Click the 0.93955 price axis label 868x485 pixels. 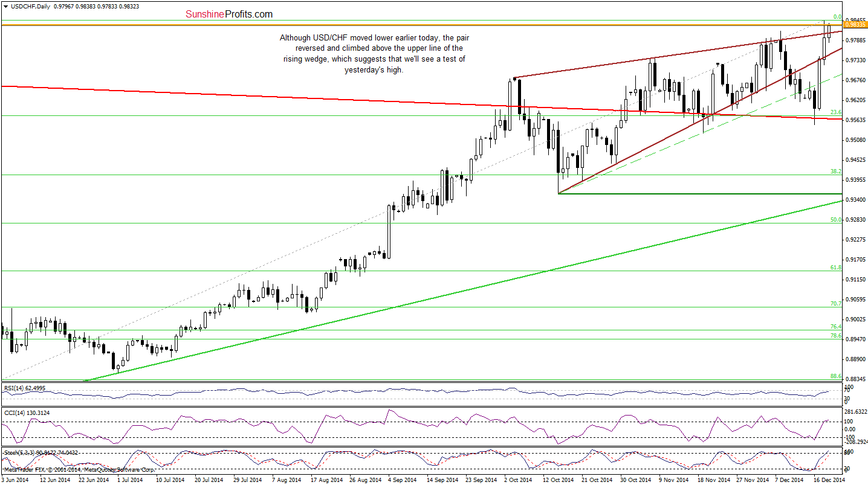(855, 180)
